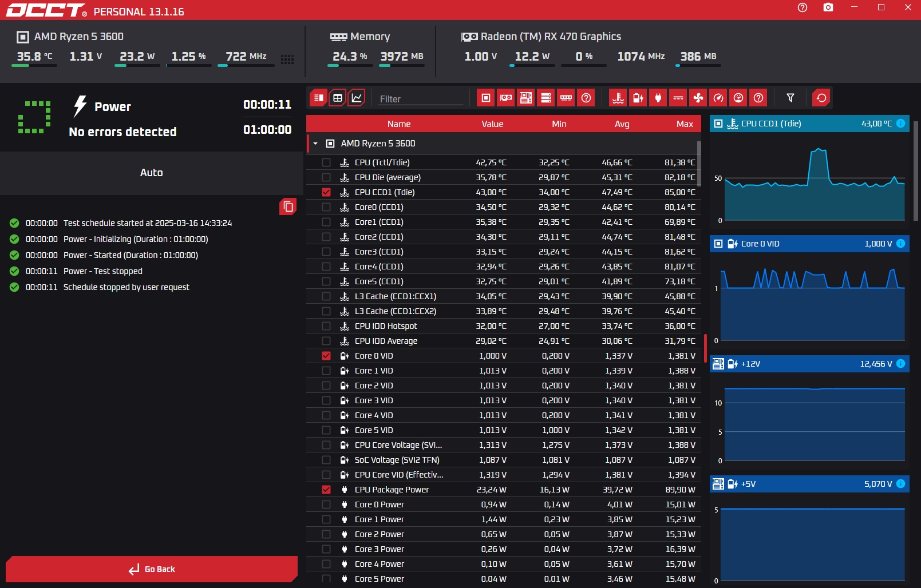Screen dimensions: 921x588
Task: Filter sensors by storage component
Action: coord(546,98)
